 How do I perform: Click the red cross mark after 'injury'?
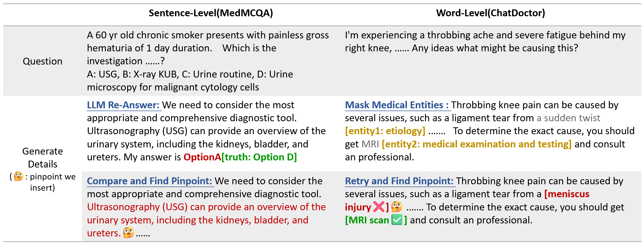pos(379,207)
